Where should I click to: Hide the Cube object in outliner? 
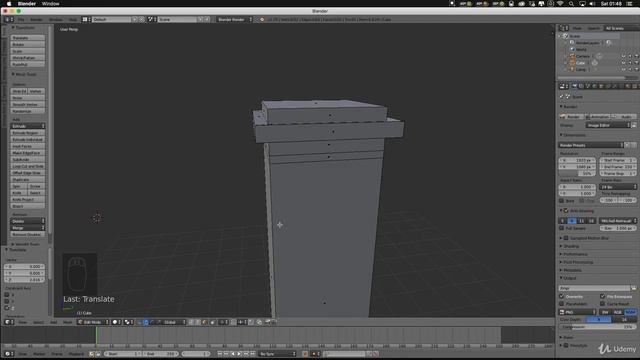[x=623, y=63]
